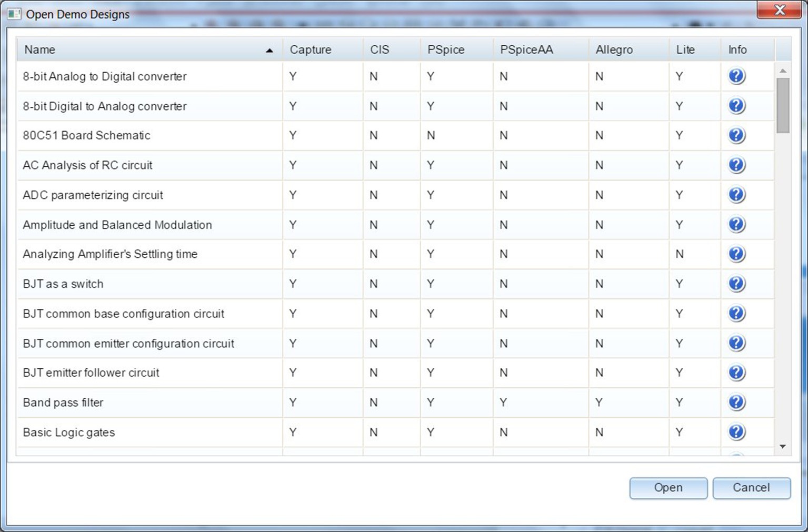The image size is (808, 532).
Task: Click PSpiceAA Y cell for Band pass filter
Action: click(x=541, y=403)
